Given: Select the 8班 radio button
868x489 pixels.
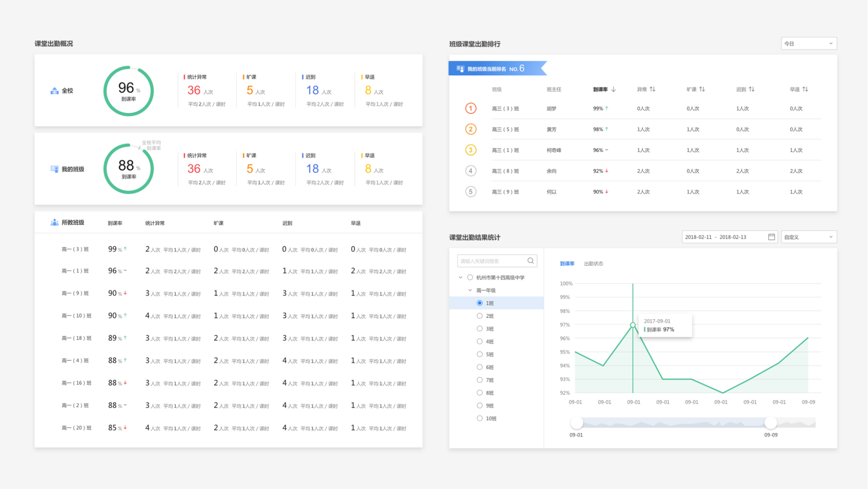Looking at the screenshot, I should [x=479, y=393].
